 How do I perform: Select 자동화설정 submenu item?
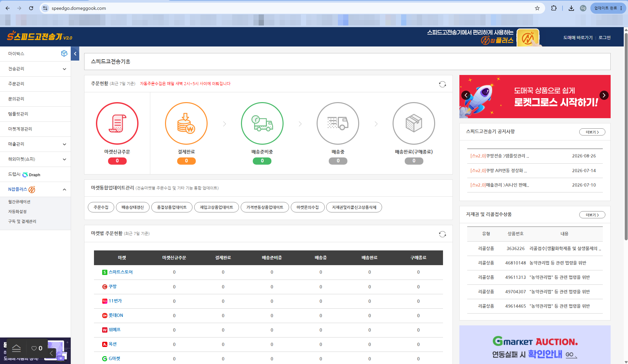[17, 211]
